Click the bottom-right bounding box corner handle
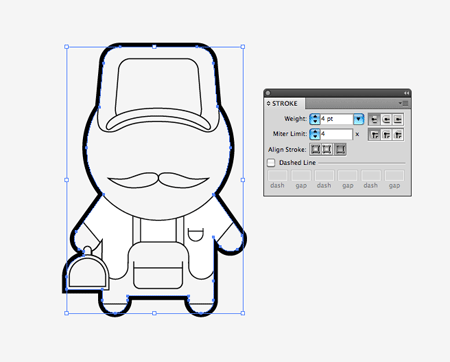This screenshot has width=450, height=362. click(243, 313)
